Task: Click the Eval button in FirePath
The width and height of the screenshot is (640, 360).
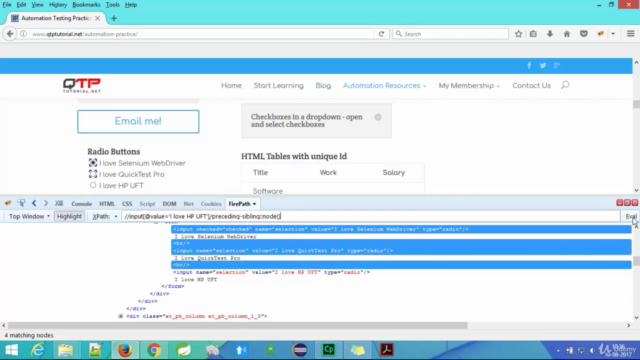Action: [631, 216]
